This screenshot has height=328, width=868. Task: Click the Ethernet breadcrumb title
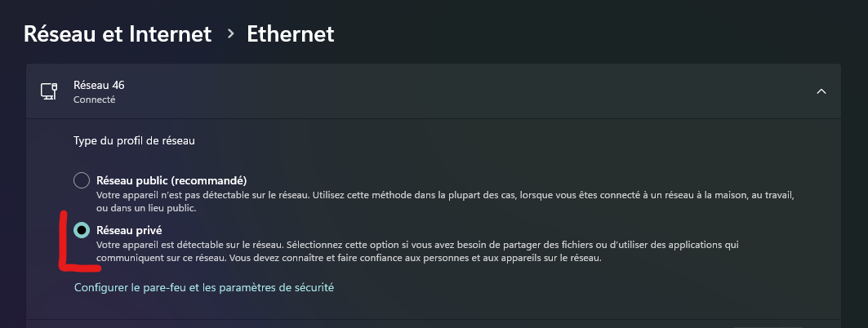coord(290,33)
